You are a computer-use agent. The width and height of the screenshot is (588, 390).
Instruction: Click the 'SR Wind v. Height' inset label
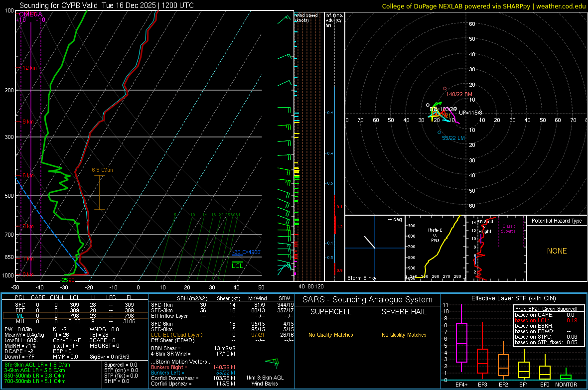click(x=485, y=227)
